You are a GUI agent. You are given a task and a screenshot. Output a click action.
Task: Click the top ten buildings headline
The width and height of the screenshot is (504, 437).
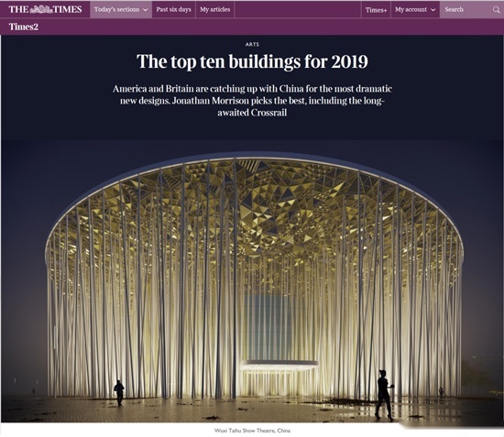click(252, 61)
